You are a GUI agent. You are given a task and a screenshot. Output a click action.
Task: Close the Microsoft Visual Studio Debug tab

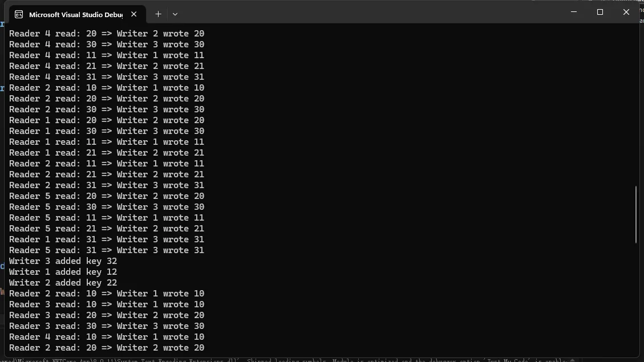(134, 14)
